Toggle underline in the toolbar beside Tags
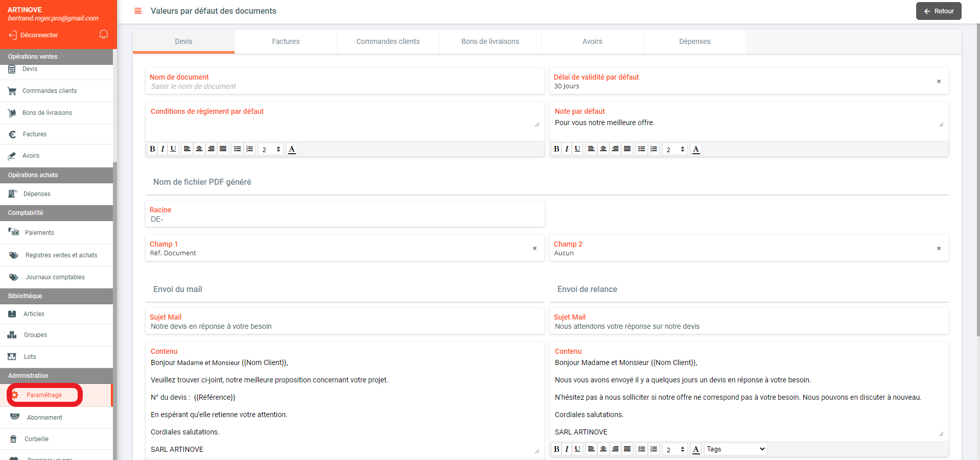The image size is (980, 460). (x=577, y=449)
